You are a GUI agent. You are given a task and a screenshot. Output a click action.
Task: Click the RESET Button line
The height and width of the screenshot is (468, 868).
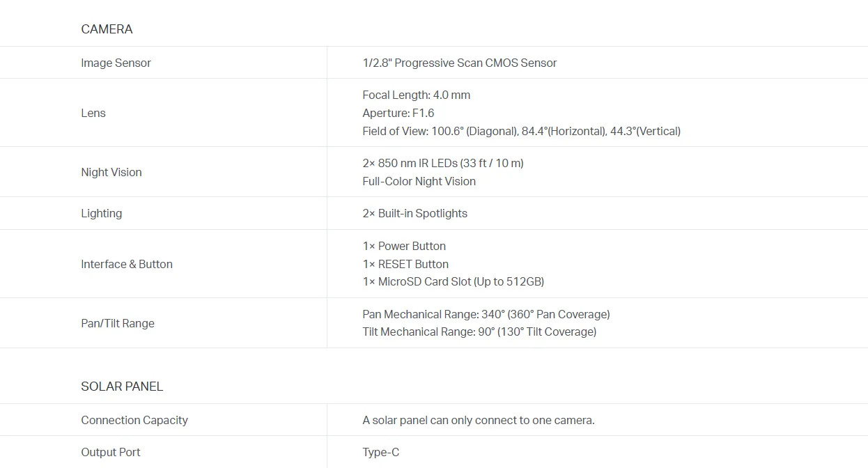coord(405,264)
